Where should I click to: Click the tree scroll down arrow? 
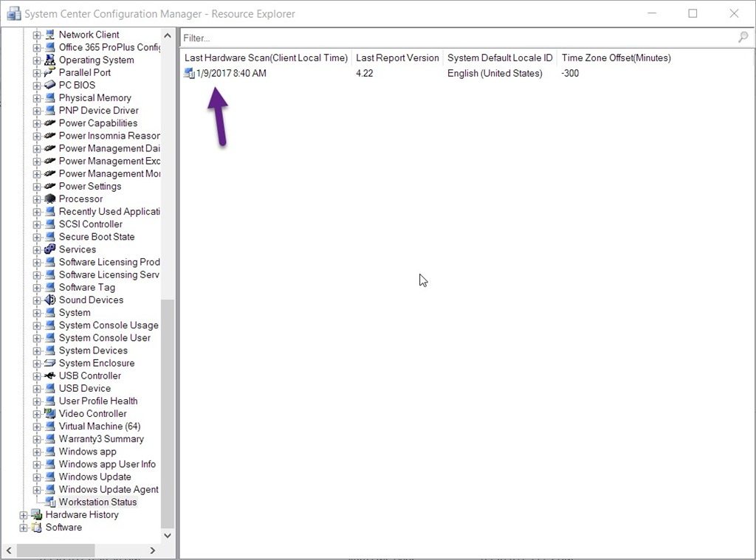pos(168,535)
